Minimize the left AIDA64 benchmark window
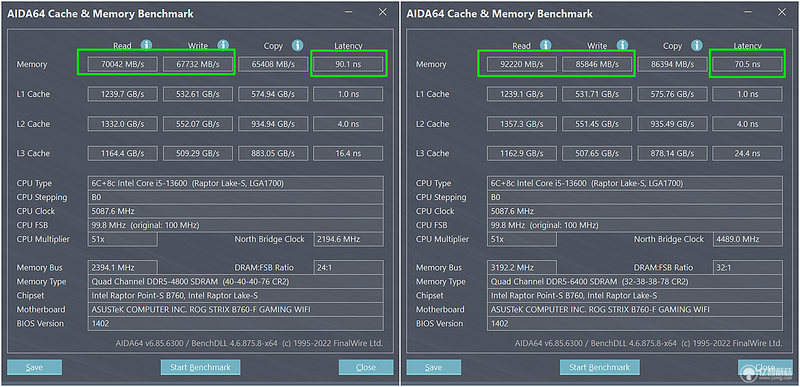The image size is (800, 387). click(348, 13)
